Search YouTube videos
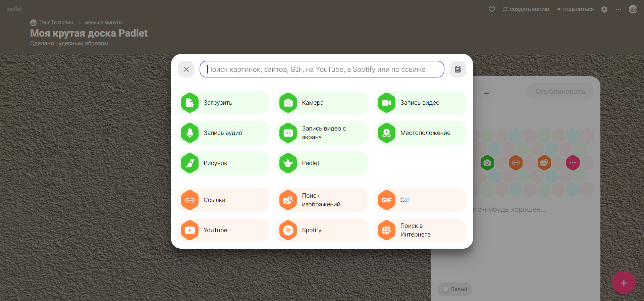Image resolution: width=644 pixels, height=301 pixels. (x=223, y=230)
